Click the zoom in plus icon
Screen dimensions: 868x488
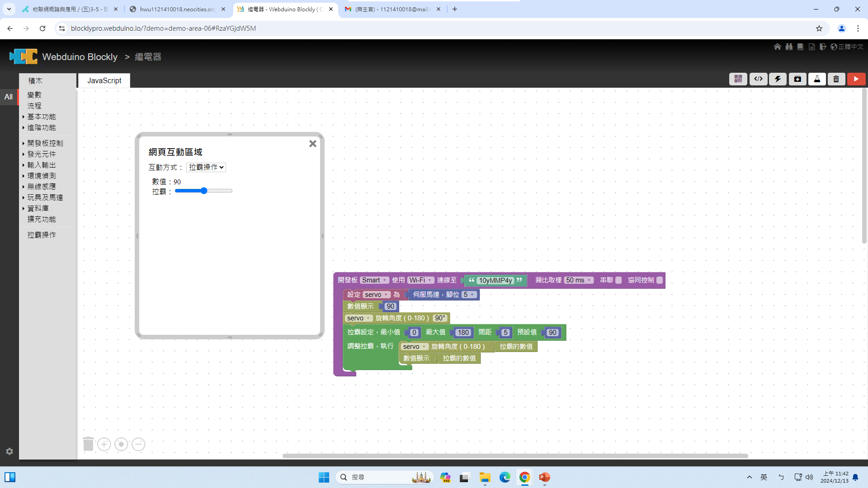104,444
